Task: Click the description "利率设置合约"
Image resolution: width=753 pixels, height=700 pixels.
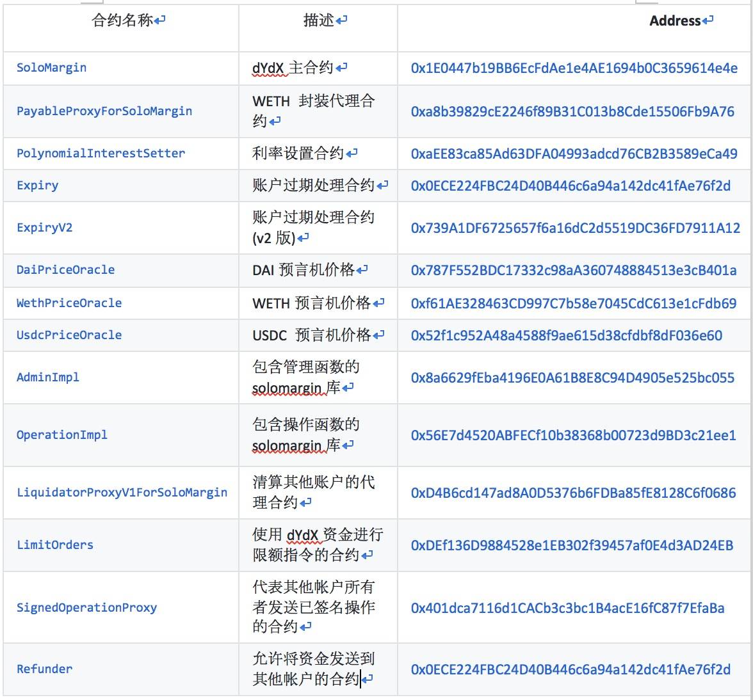Action: click(x=298, y=154)
